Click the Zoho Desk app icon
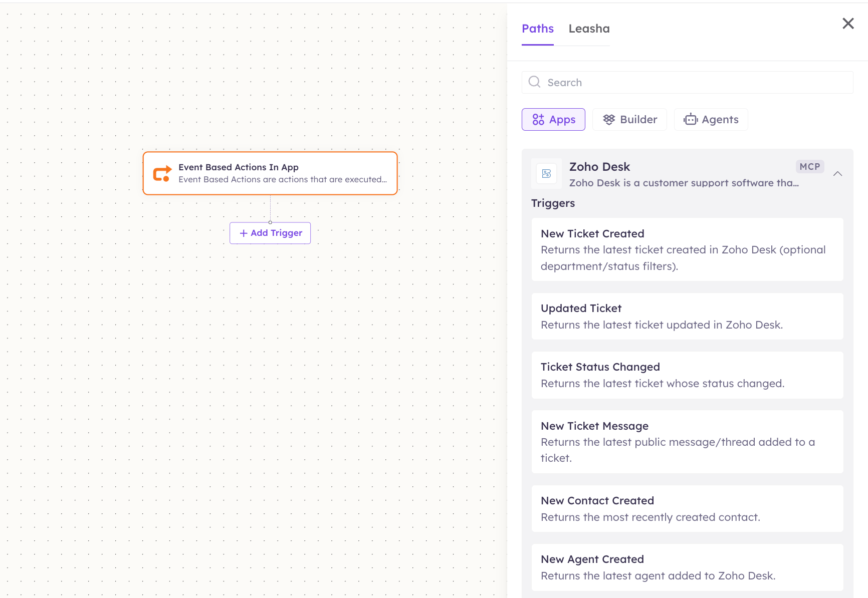Screen dimensions: 868x598 (x=546, y=174)
